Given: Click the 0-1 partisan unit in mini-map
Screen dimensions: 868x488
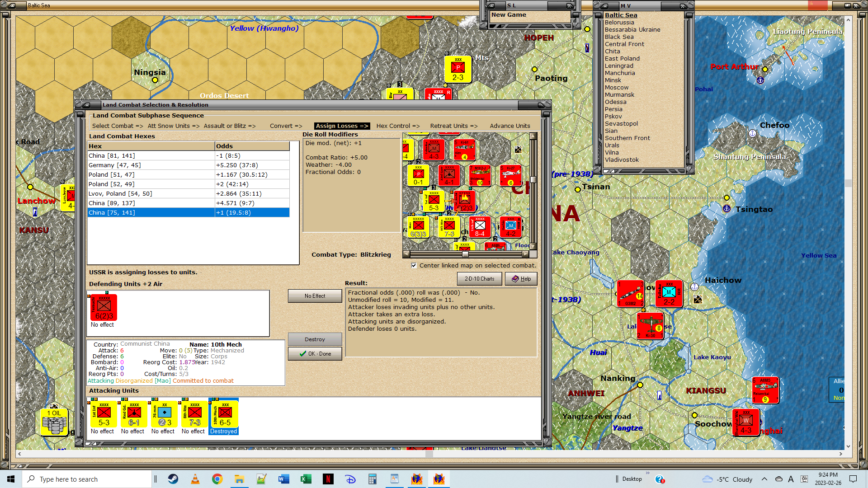Looking at the screenshot, I should point(419,176).
